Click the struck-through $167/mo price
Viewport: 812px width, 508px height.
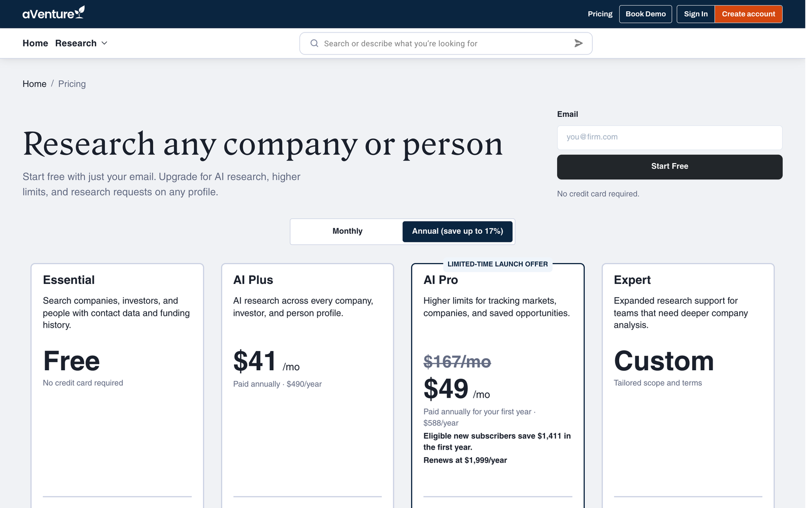point(457,362)
